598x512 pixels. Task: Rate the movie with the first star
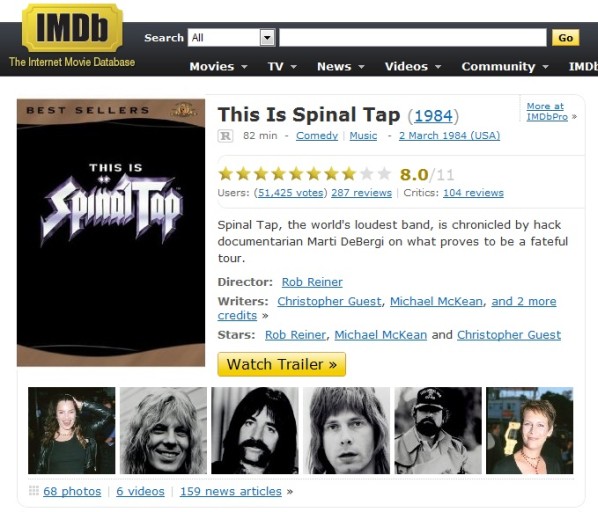226,174
